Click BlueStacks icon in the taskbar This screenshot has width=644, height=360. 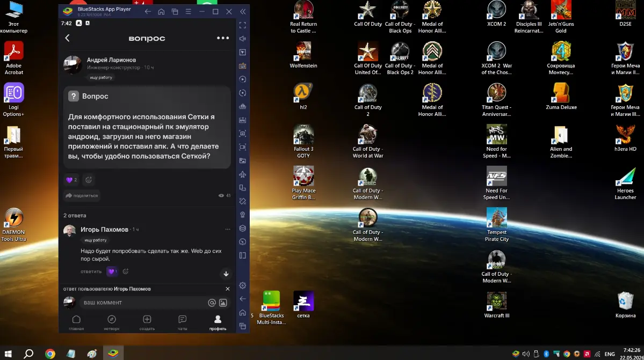pos(113,353)
